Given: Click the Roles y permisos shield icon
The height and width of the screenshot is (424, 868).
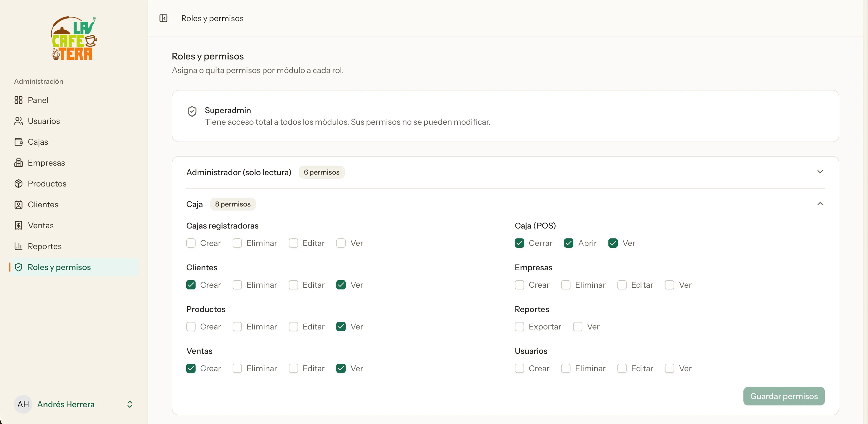Looking at the screenshot, I should (19, 267).
